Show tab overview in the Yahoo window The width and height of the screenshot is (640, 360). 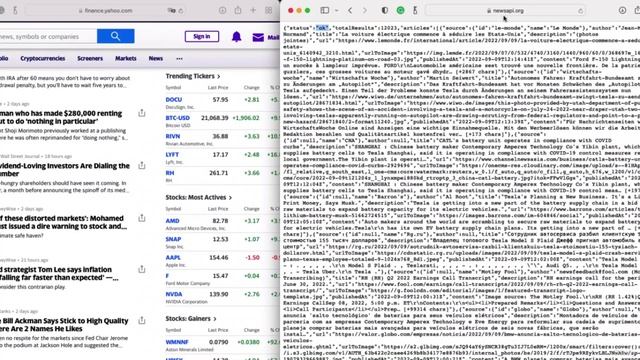[269, 11]
